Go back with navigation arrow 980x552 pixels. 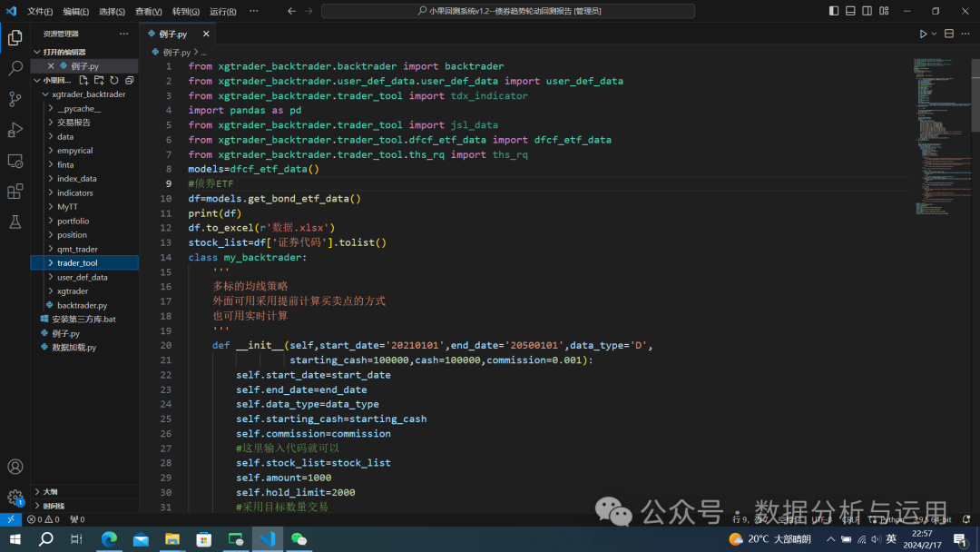coord(291,11)
